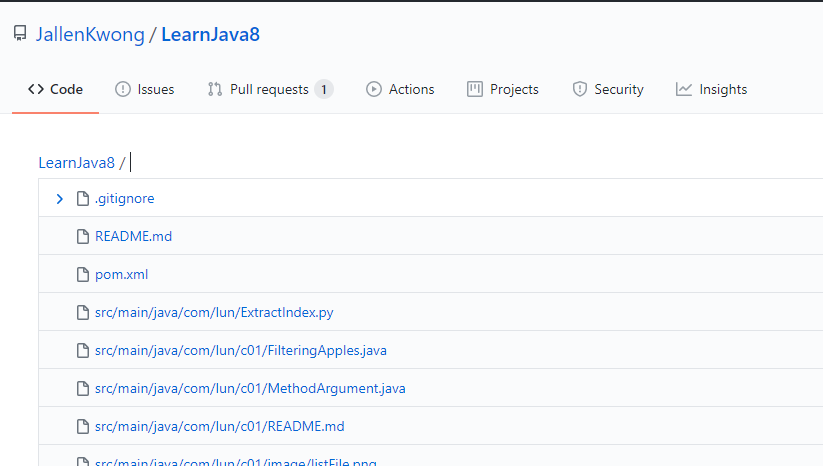Open the JallenKwong owner profile link

coord(90,35)
